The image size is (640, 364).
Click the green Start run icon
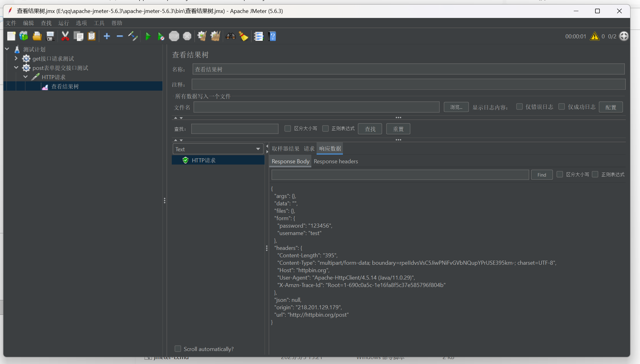pos(148,36)
